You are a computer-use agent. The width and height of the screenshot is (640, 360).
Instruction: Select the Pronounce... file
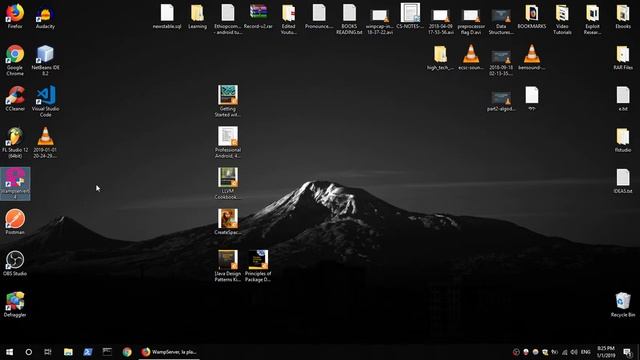(x=319, y=16)
